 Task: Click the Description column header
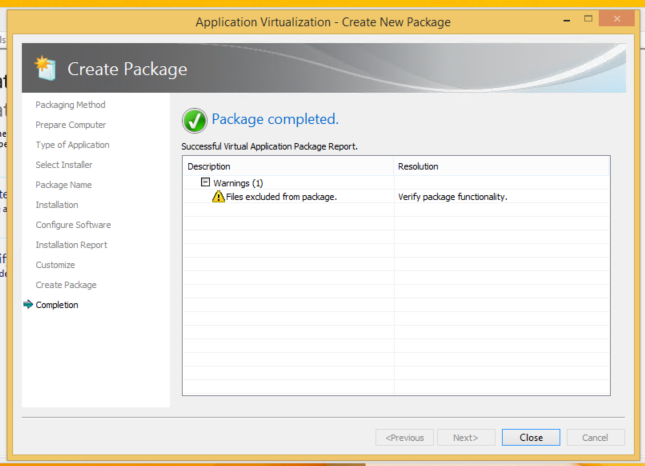tap(209, 166)
